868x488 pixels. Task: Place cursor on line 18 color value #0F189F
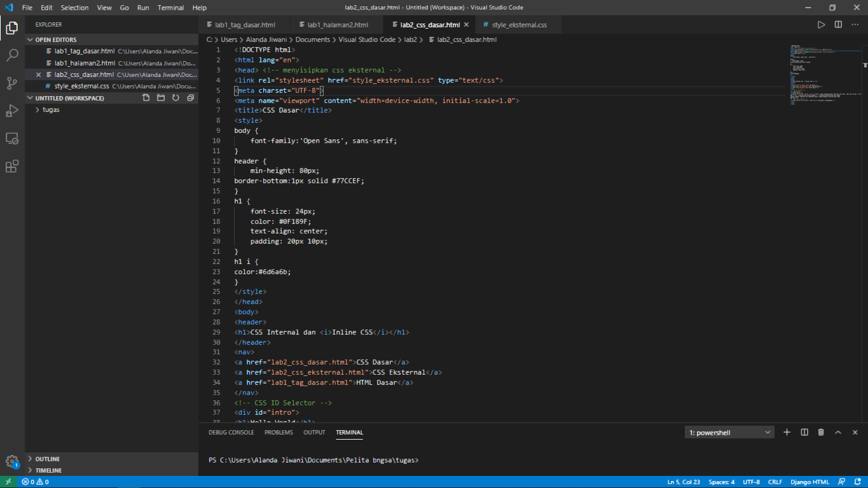coord(294,221)
